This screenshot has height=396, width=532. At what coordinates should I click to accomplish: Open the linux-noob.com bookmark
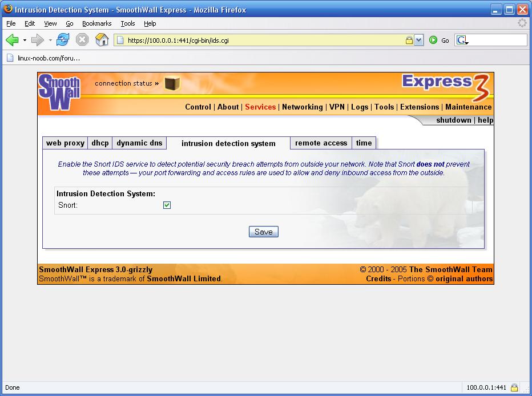coord(44,58)
